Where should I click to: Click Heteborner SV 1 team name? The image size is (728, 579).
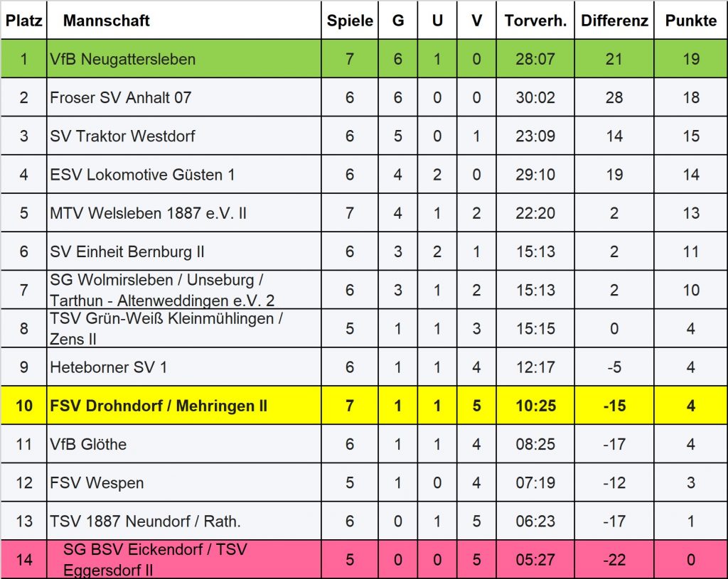tap(109, 367)
